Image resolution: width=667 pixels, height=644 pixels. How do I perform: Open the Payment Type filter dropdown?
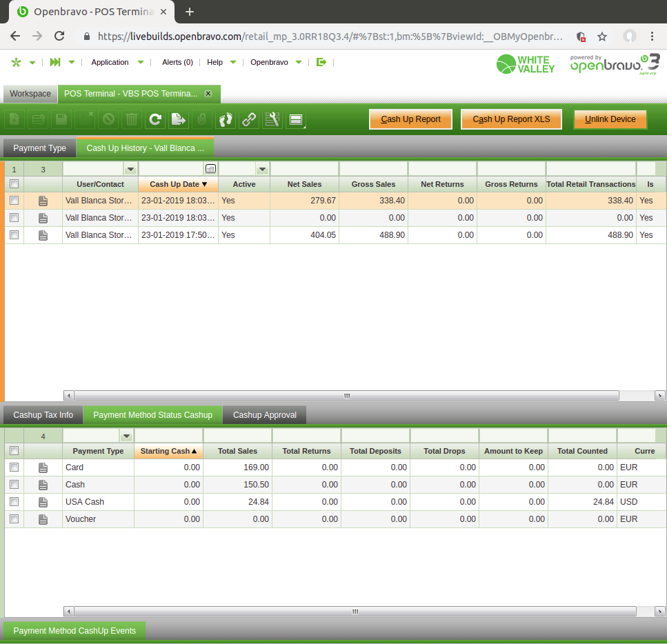pyautogui.click(x=126, y=436)
